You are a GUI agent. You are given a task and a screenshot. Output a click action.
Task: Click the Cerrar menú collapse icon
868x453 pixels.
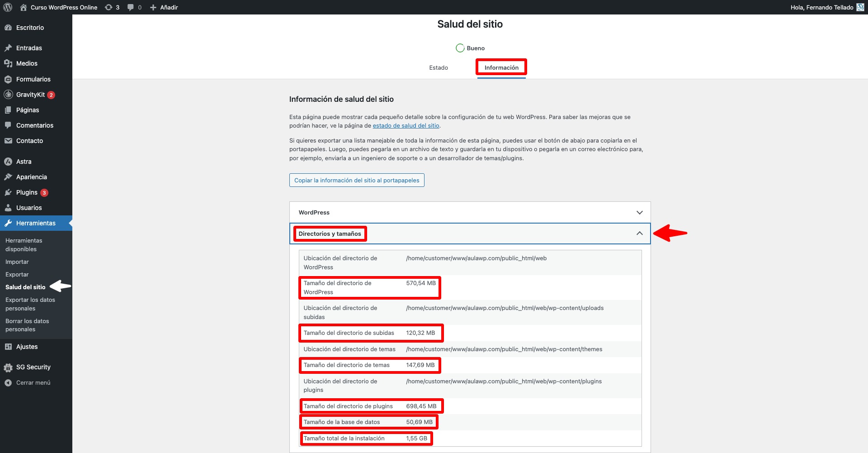tap(8, 383)
